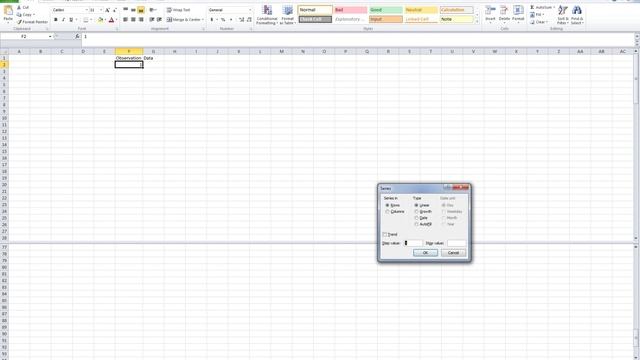Click the Comma Style icon
Image resolution: width=640 pixels, height=360 pixels.
click(231, 20)
